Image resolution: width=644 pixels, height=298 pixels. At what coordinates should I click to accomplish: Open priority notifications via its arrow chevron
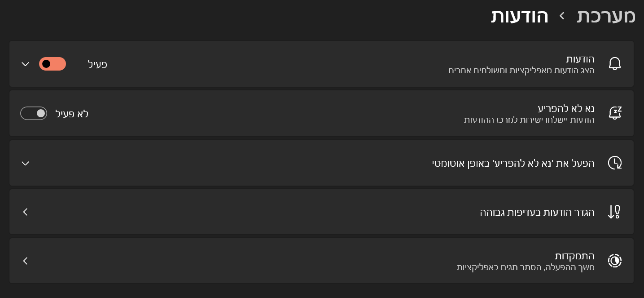click(26, 212)
